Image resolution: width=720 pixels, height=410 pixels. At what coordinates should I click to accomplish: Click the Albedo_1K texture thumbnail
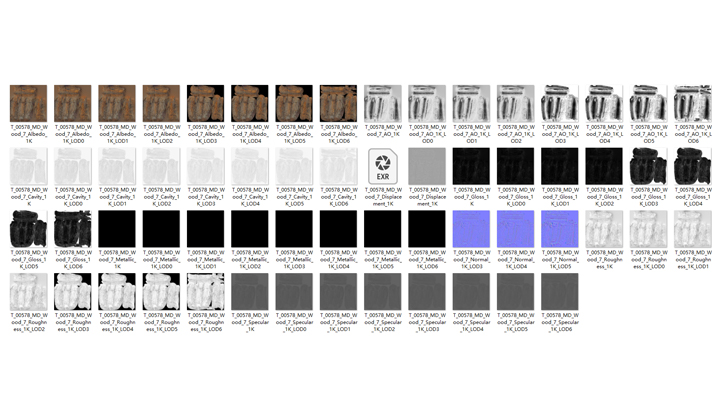[28, 103]
